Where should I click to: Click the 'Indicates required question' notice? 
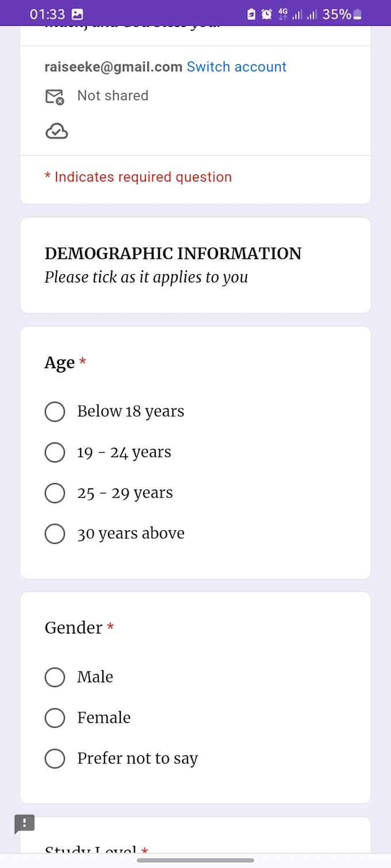coord(139,177)
